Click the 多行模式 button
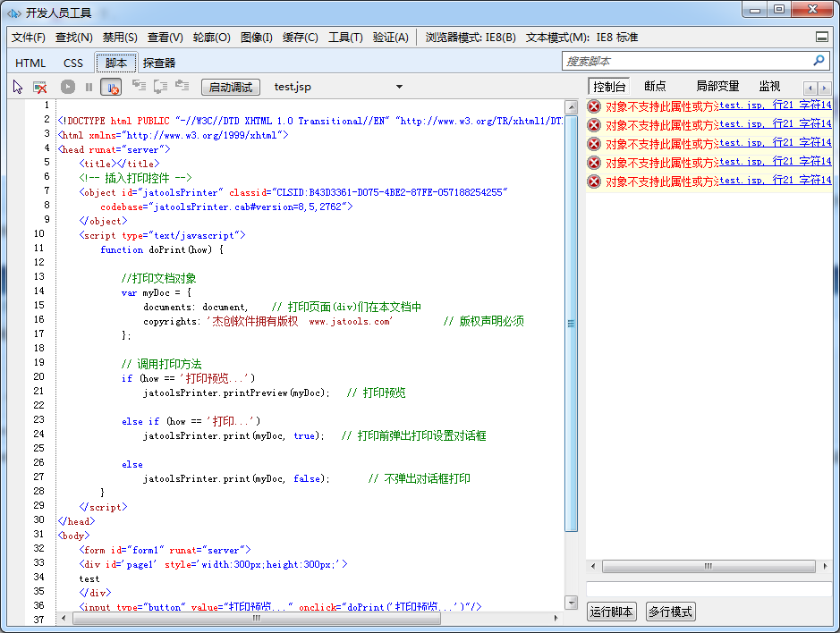The width and height of the screenshot is (840, 633). [x=670, y=612]
